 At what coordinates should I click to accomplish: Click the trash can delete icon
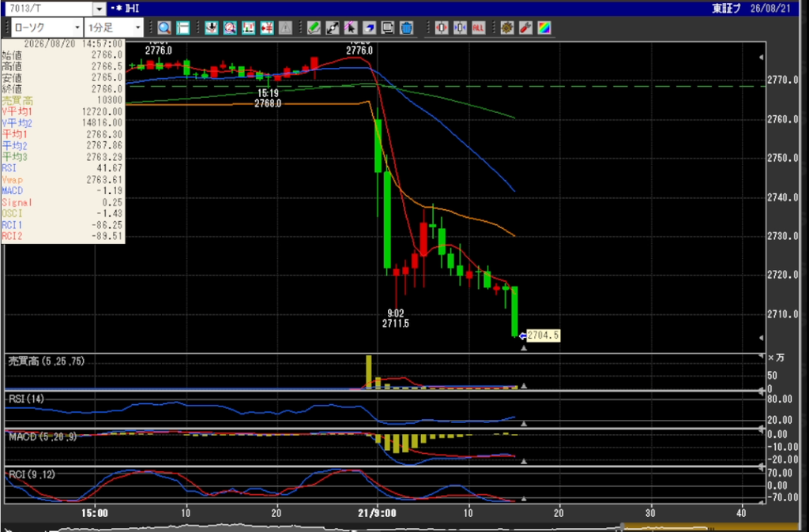406,28
